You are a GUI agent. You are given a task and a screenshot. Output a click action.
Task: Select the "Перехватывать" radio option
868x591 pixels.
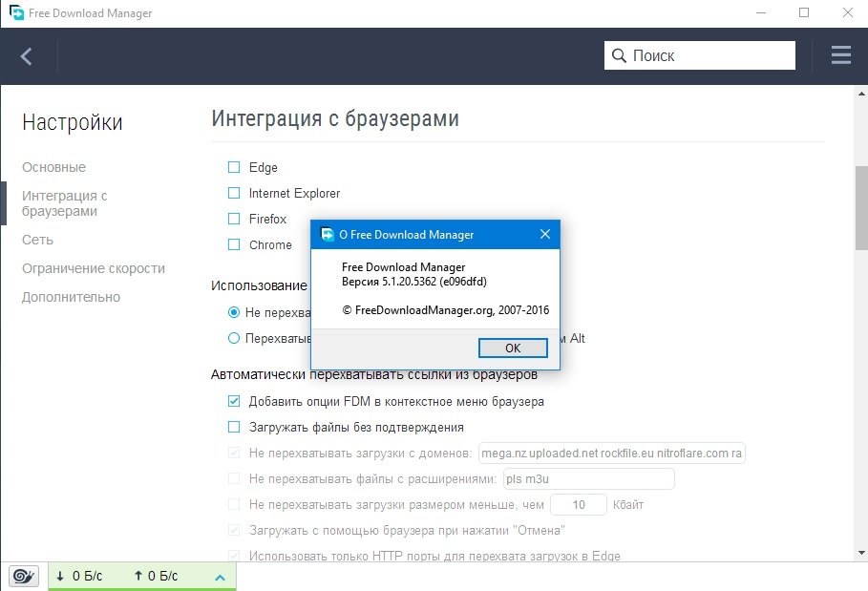coord(234,338)
